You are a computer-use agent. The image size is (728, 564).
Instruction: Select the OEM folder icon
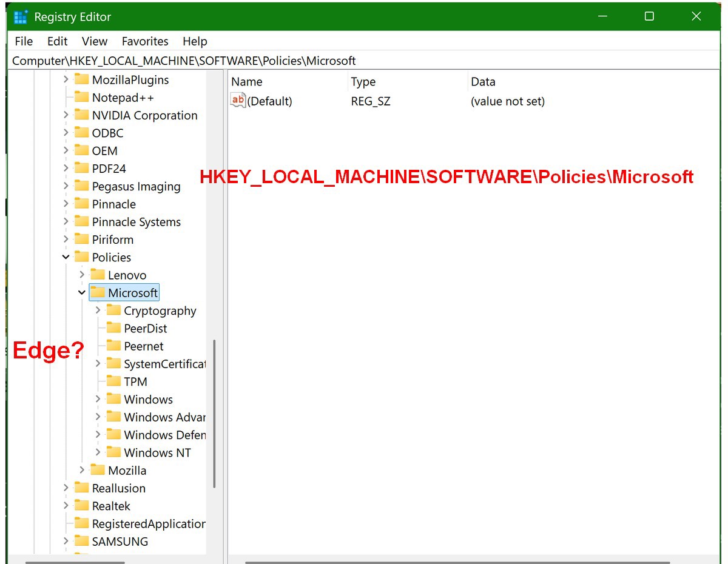point(81,150)
